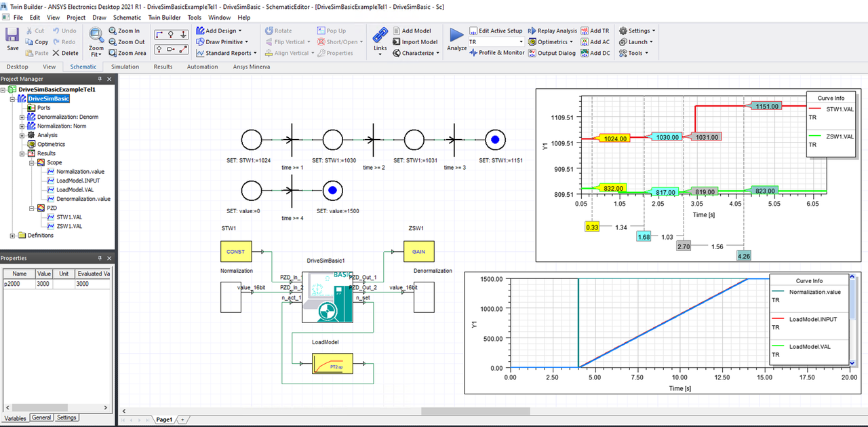Screen dimensions: 868x427
Task: Expand the Denormalization: Denorm tree node
Action: click(x=22, y=117)
